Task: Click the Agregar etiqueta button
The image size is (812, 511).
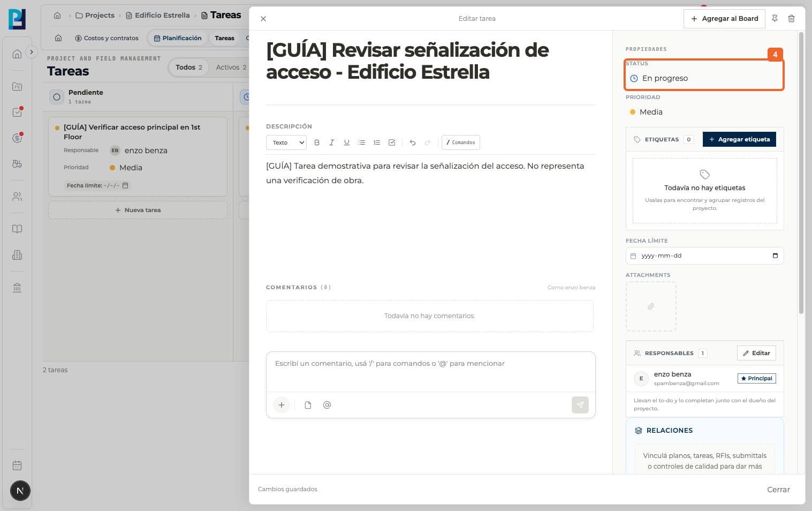Action: (739, 139)
